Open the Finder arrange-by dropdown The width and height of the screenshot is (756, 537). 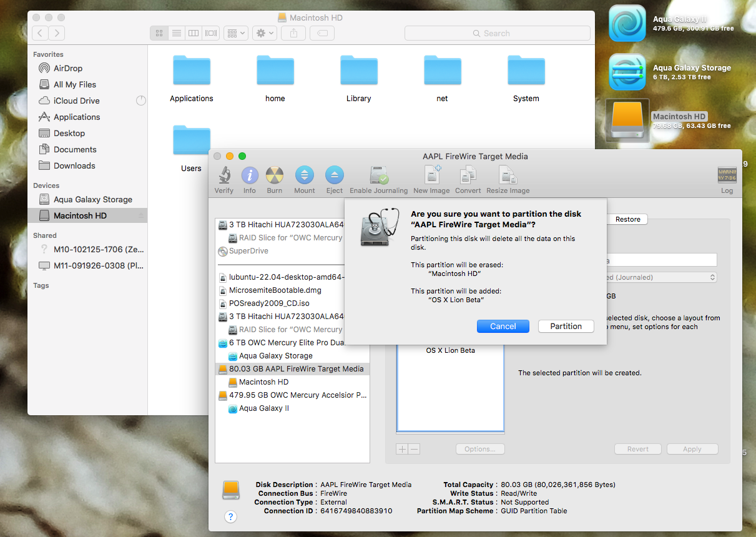[x=236, y=33]
